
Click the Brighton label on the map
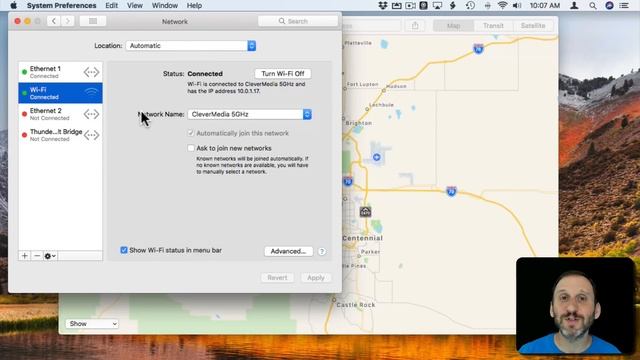point(358,123)
